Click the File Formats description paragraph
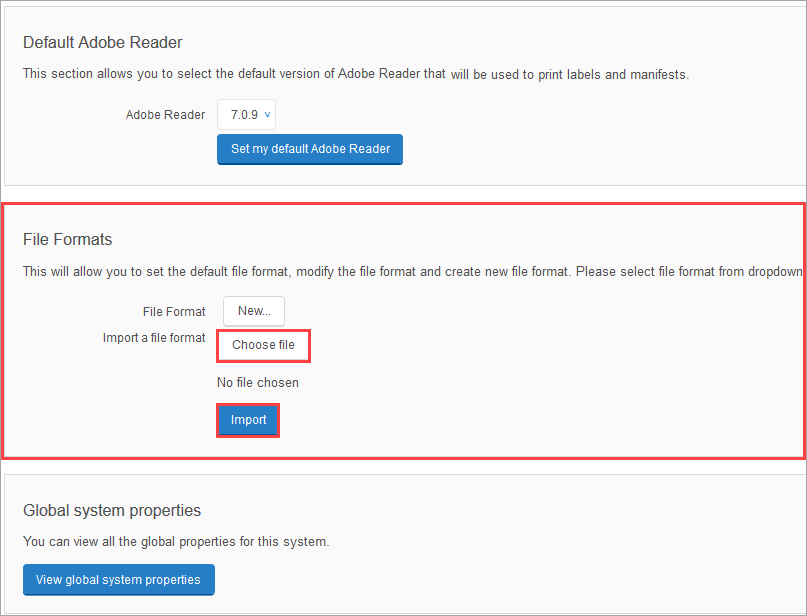Screen dimensions: 807x616 [x=400, y=271]
